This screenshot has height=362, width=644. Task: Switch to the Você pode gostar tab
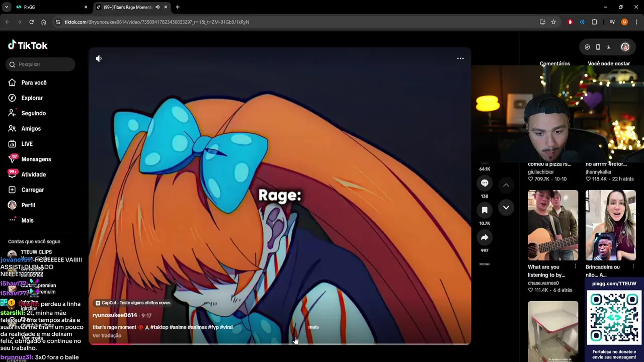(x=609, y=63)
